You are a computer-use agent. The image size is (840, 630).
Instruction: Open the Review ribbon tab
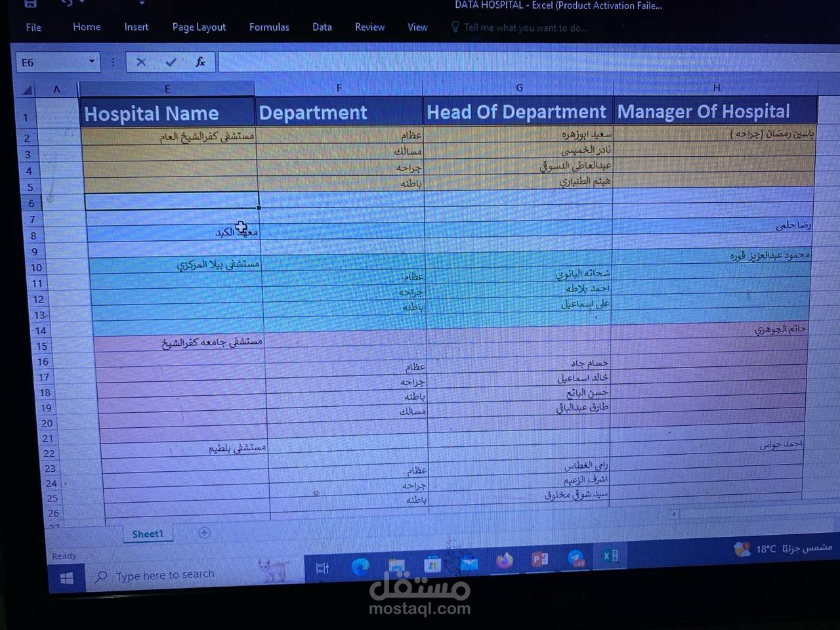coord(369,27)
